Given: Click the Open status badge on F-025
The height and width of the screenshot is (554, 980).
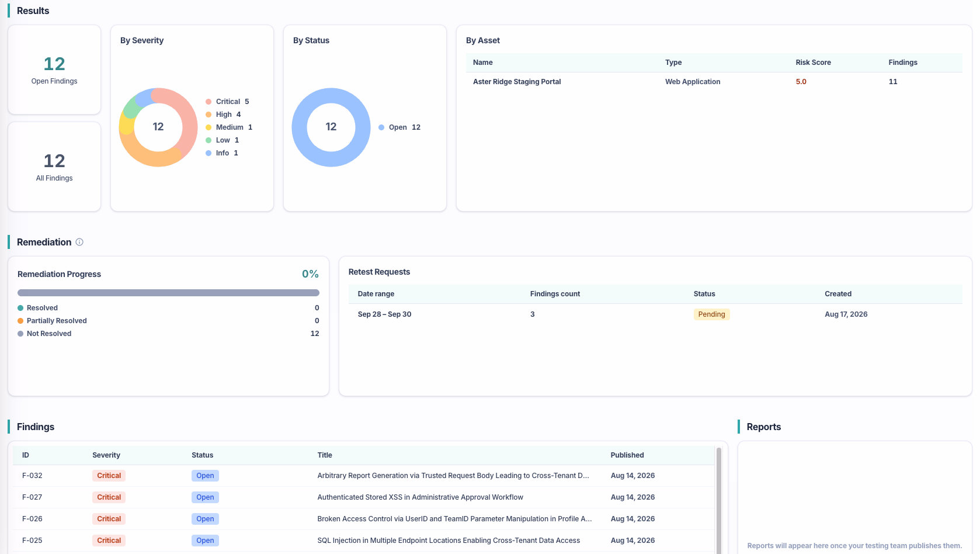Looking at the screenshot, I should tap(205, 541).
